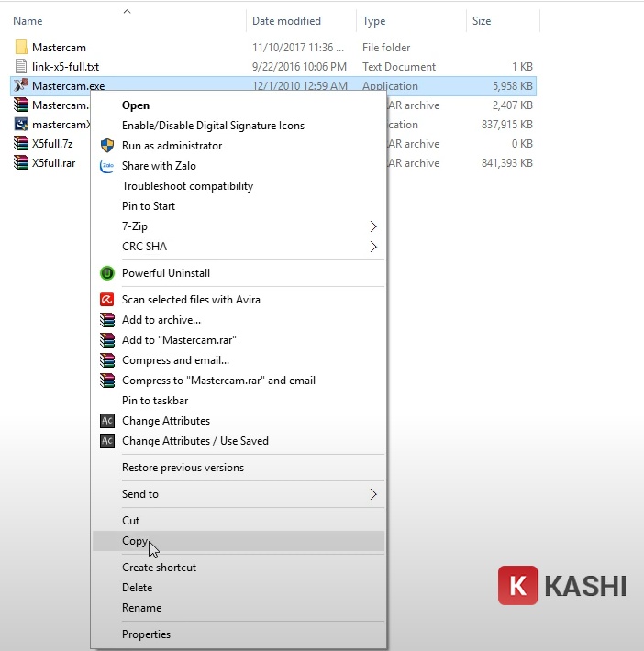Click Ac icon beside Change Attributes / Use Saved
Screen dimensions: 644x651
[x=107, y=440]
